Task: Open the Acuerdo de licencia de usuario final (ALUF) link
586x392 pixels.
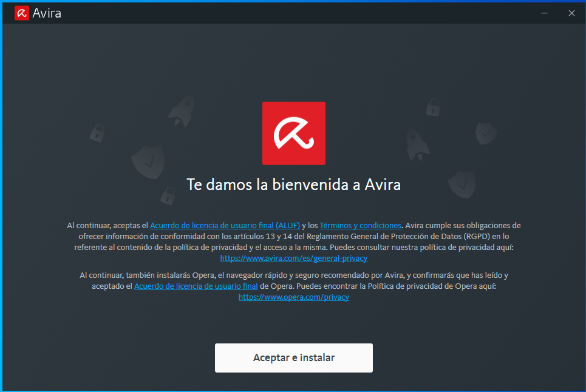Action: click(x=225, y=226)
